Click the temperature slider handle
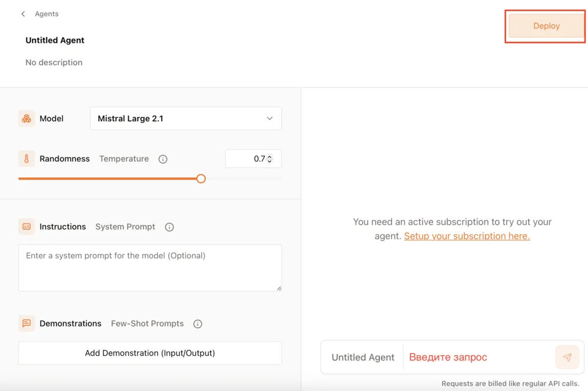Viewport: 588px width, 391px height. pyautogui.click(x=201, y=179)
